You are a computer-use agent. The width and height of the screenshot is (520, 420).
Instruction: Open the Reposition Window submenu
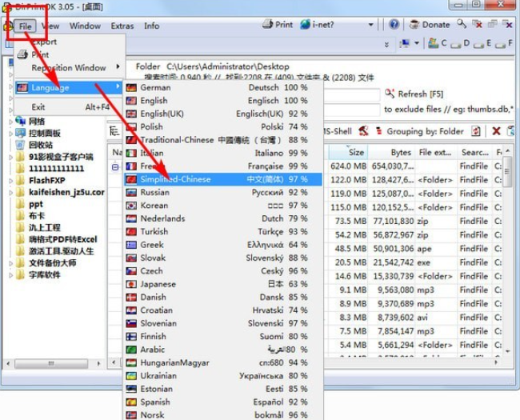[68, 68]
